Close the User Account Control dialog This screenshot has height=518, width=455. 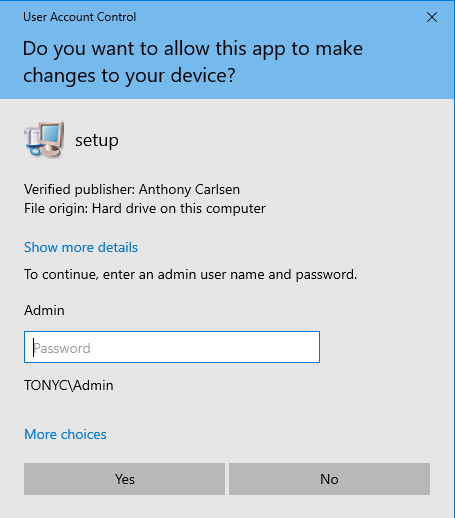point(432,17)
